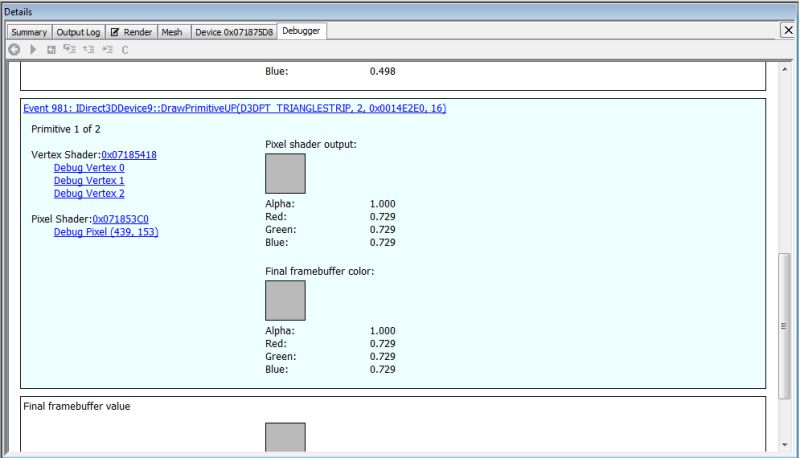
Task: Click the 'Primitive 1 of 2' text
Action: (x=66, y=129)
